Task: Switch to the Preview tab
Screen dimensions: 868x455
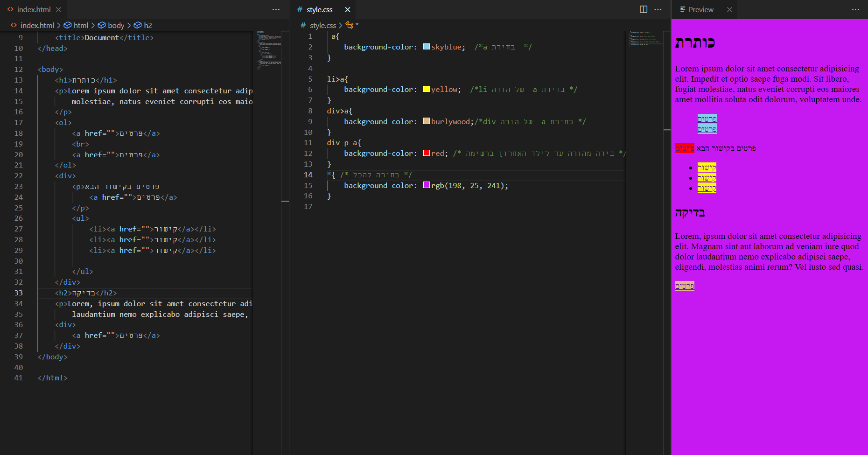Action: coord(700,9)
